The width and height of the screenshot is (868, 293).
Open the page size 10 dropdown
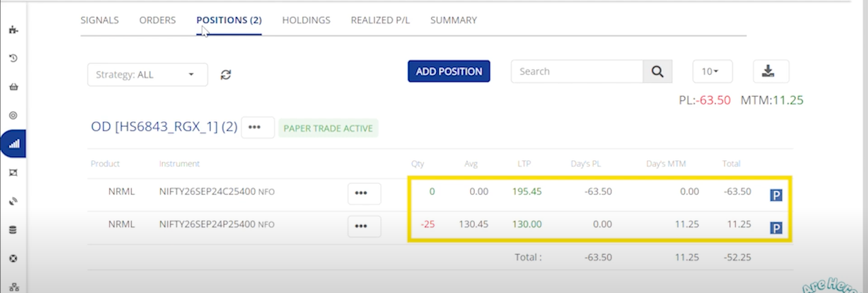(712, 72)
